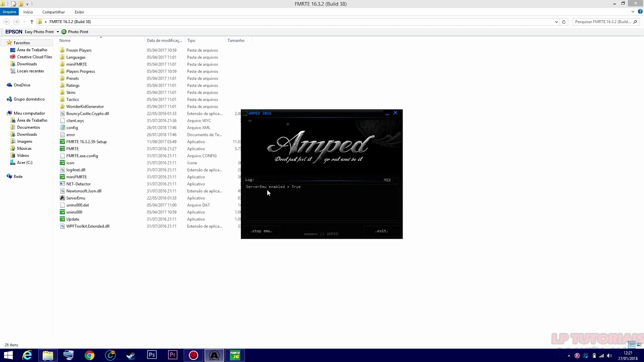Select the FMRTE.exe.config file
Image resolution: width=644 pixels, height=362 pixels.
pyautogui.click(x=82, y=156)
